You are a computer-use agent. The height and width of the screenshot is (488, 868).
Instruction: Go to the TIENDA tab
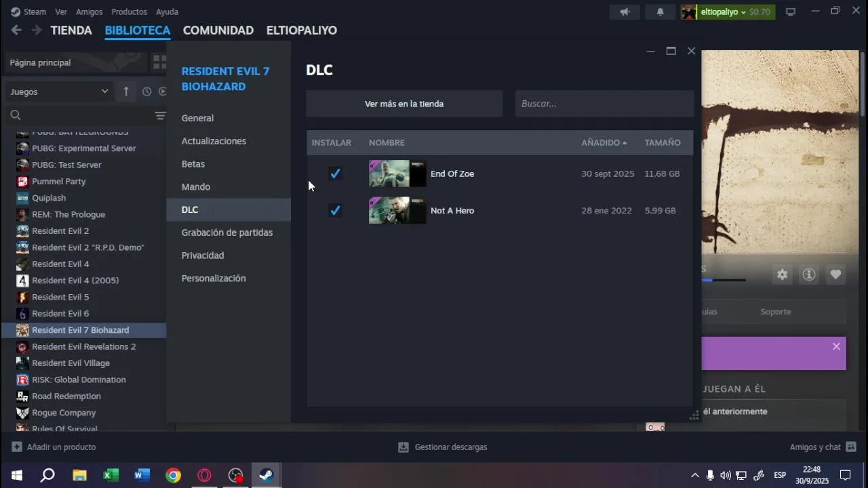tap(71, 30)
